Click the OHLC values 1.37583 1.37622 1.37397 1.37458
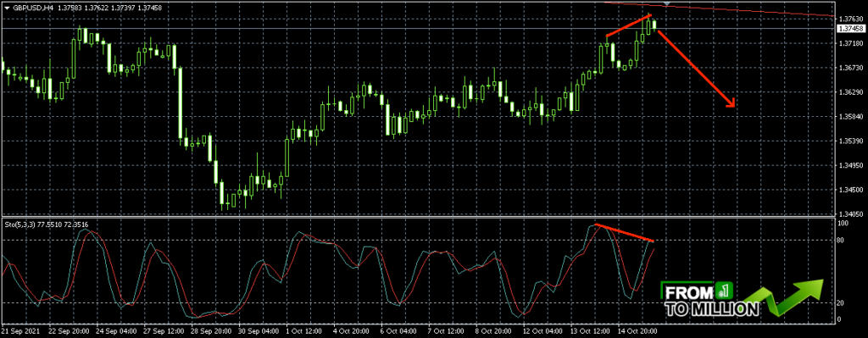Viewport: 868px width, 338px height. 109,8
